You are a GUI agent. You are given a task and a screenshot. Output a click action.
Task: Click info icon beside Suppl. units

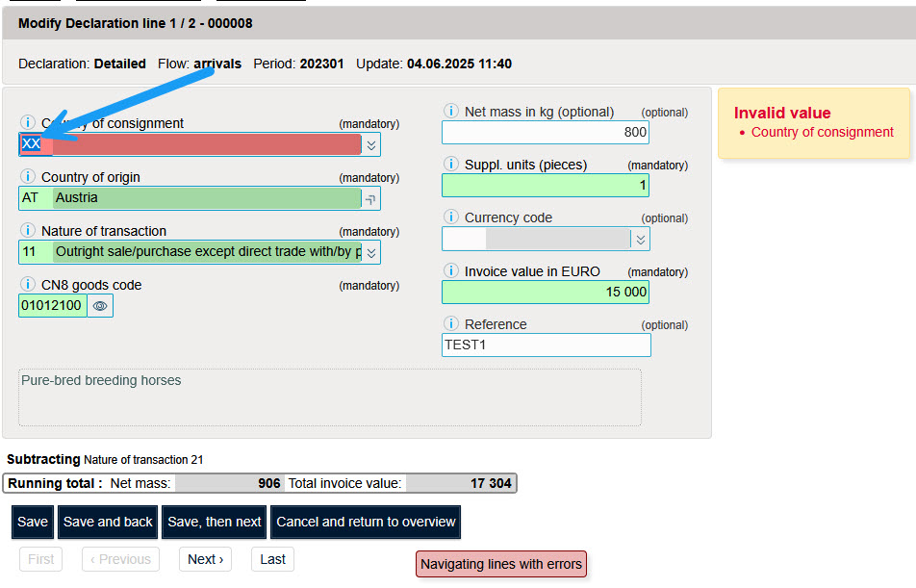450,165
